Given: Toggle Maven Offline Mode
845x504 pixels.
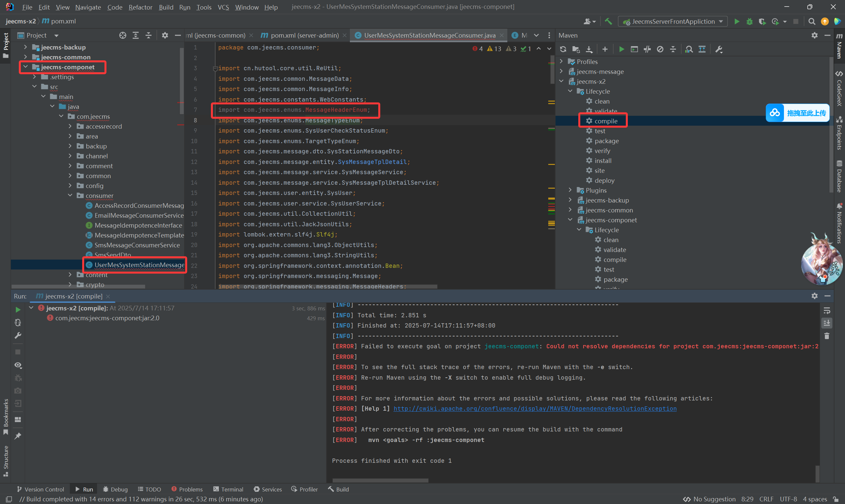Looking at the screenshot, I should (x=647, y=49).
